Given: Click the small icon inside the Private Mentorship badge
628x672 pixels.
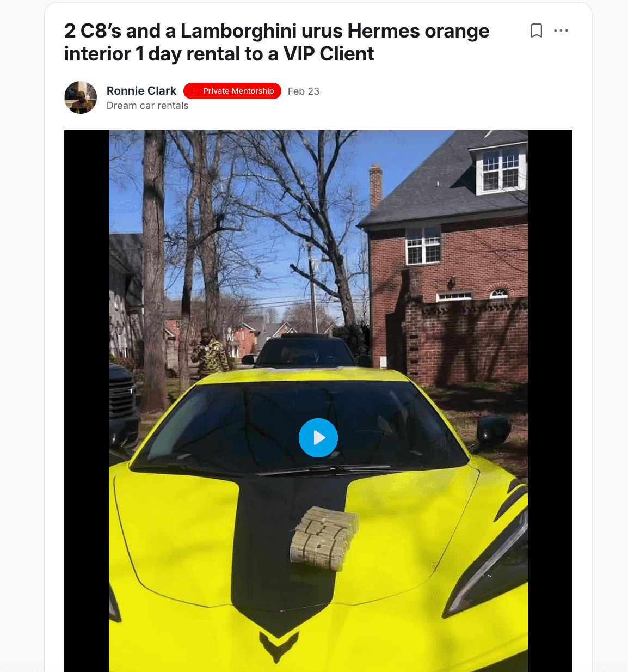Looking at the screenshot, I should coord(194,91).
